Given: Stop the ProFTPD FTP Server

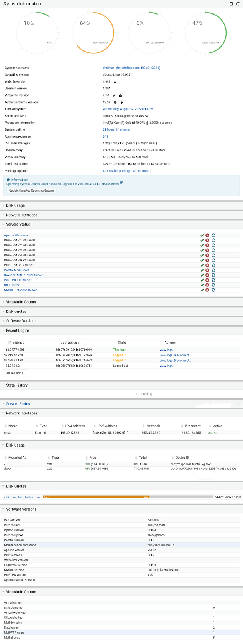Looking at the screenshot, I should pyautogui.click(x=207, y=280).
